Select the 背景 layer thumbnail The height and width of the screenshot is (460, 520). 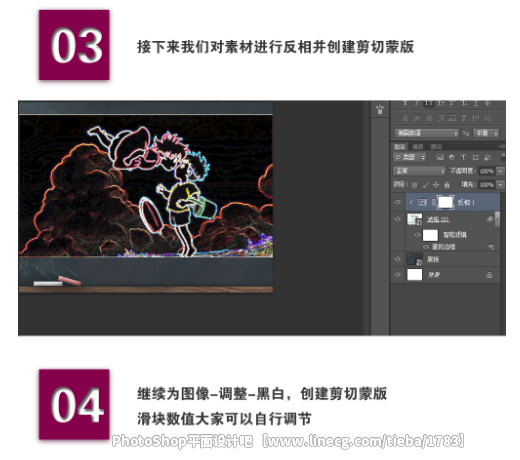(415, 275)
